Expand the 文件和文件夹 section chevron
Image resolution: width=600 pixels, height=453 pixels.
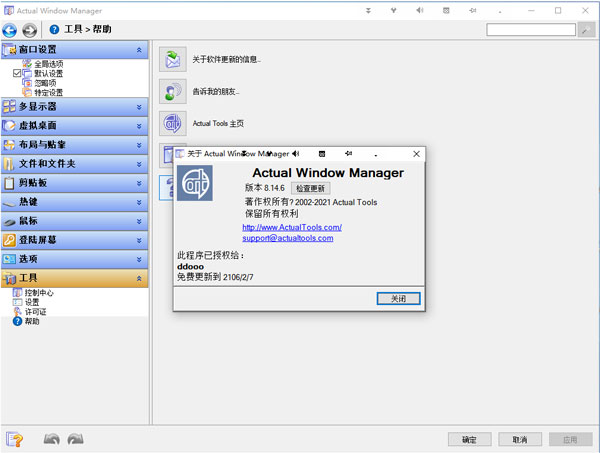(139, 165)
